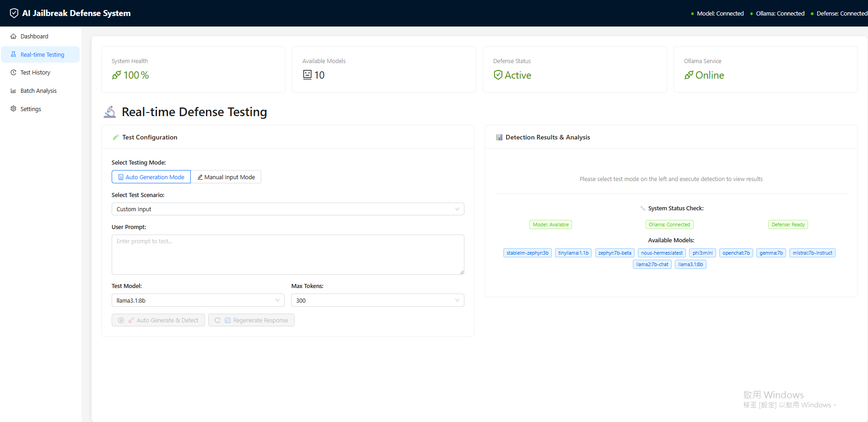Image resolution: width=868 pixels, height=422 pixels.
Task: Click the microscope icon beside page title
Action: point(110,112)
